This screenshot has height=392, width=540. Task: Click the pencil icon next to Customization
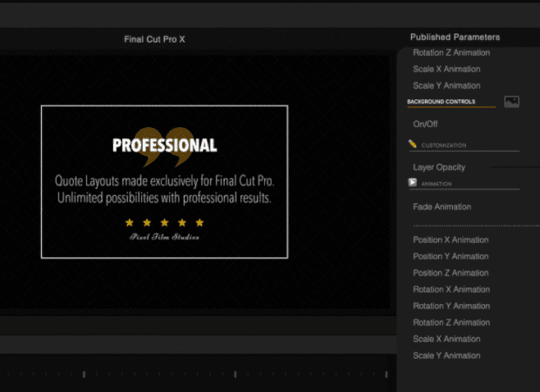[412, 144]
